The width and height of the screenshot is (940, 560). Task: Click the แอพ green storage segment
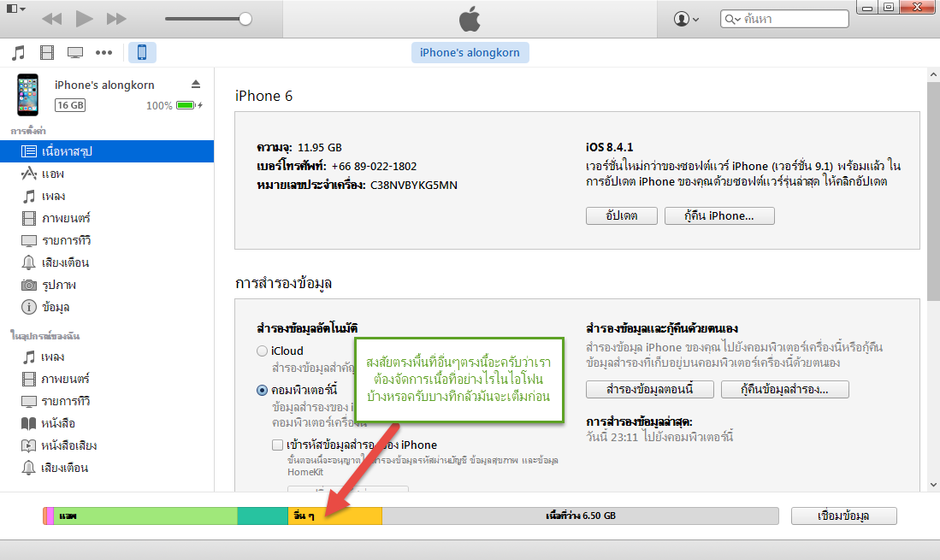click(x=145, y=516)
